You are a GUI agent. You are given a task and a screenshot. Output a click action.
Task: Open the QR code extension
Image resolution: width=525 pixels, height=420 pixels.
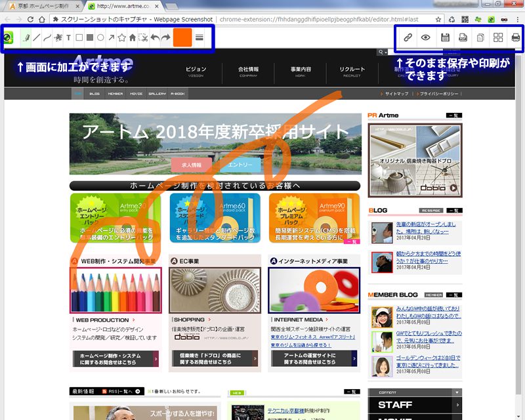pos(465,20)
